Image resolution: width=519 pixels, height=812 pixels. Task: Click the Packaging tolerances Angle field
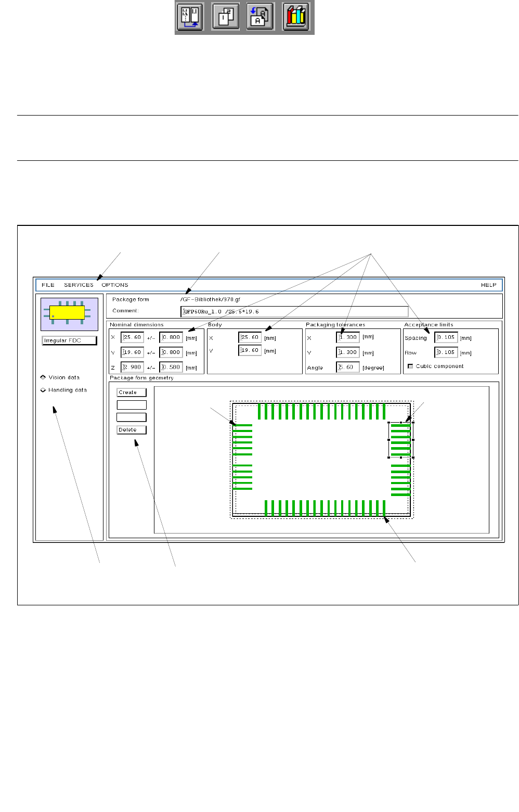tap(348, 367)
